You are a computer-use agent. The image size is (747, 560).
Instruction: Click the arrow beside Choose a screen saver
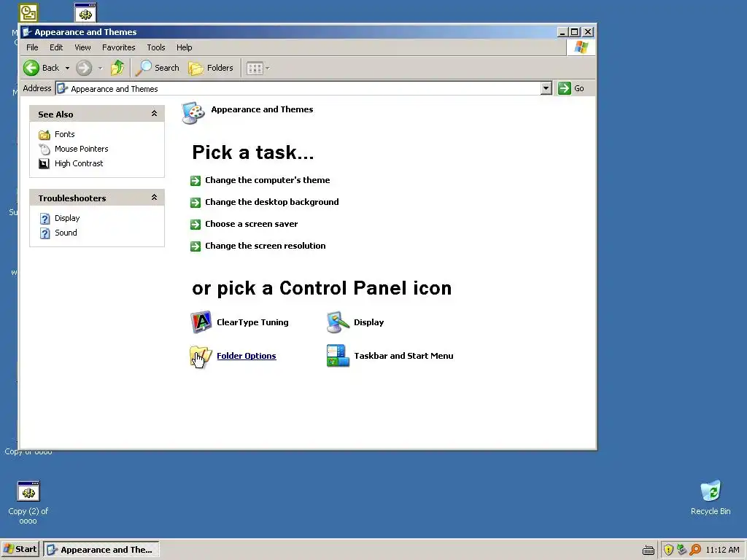pos(196,225)
